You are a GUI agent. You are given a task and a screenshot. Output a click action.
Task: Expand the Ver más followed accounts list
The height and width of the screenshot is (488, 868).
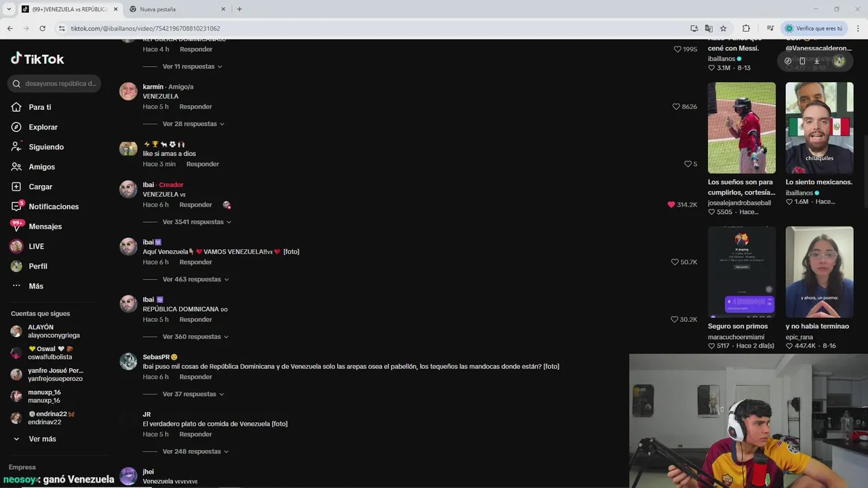pos(42,439)
